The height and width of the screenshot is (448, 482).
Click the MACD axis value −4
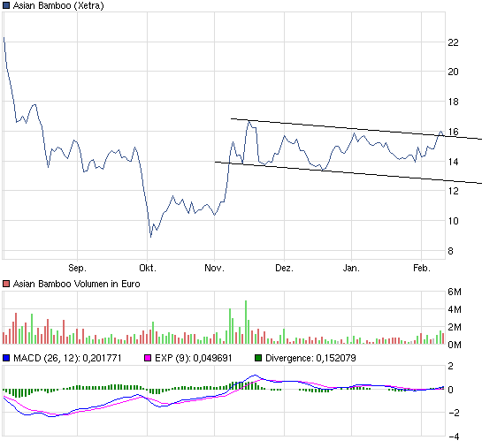point(454,437)
